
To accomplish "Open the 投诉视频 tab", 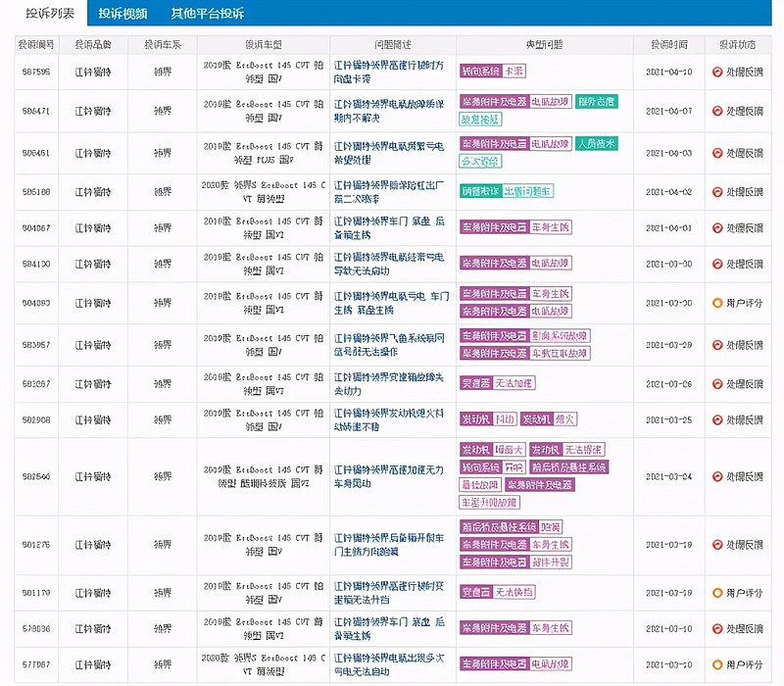I will (x=122, y=13).
